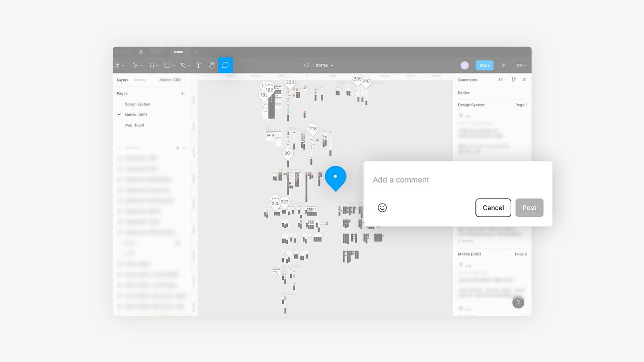The image size is (644, 362).
Task: Open the All comments filter dropdown
Action: point(503,80)
